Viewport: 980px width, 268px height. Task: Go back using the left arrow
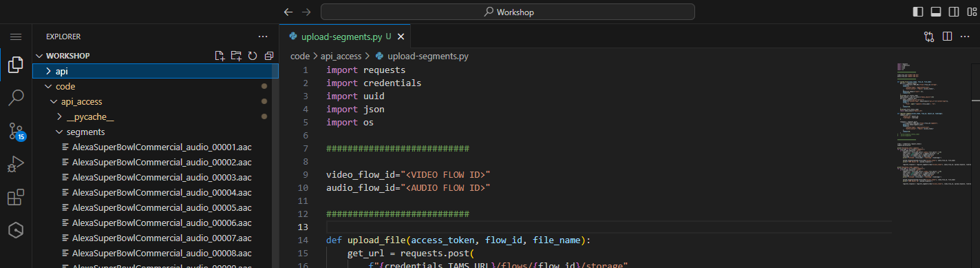click(x=288, y=12)
